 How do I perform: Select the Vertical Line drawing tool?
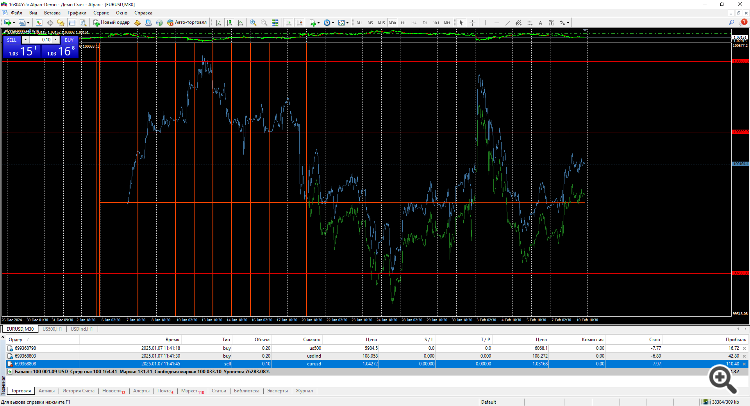point(485,22)
